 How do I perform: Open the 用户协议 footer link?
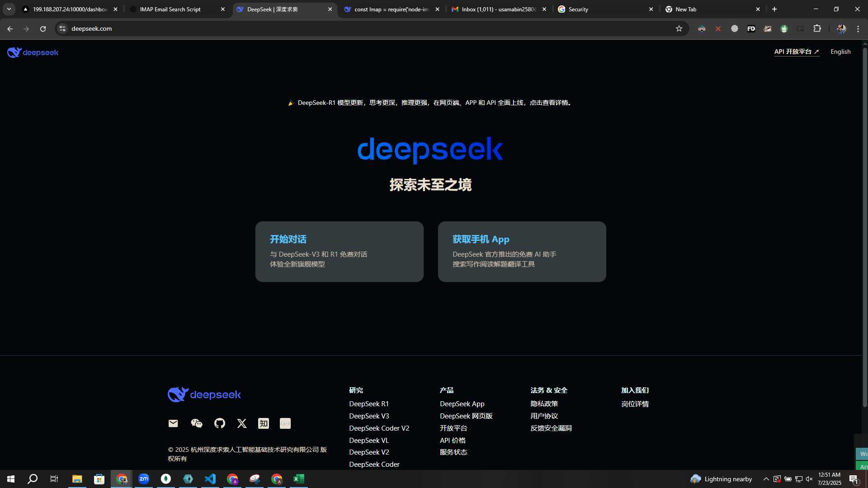coord(544,416)
